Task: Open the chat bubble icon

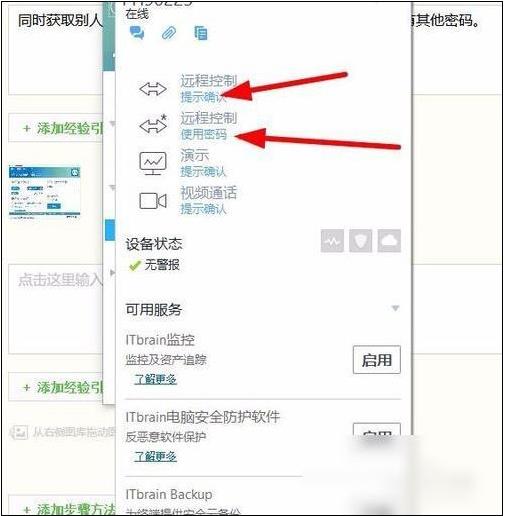Action: 137,33
